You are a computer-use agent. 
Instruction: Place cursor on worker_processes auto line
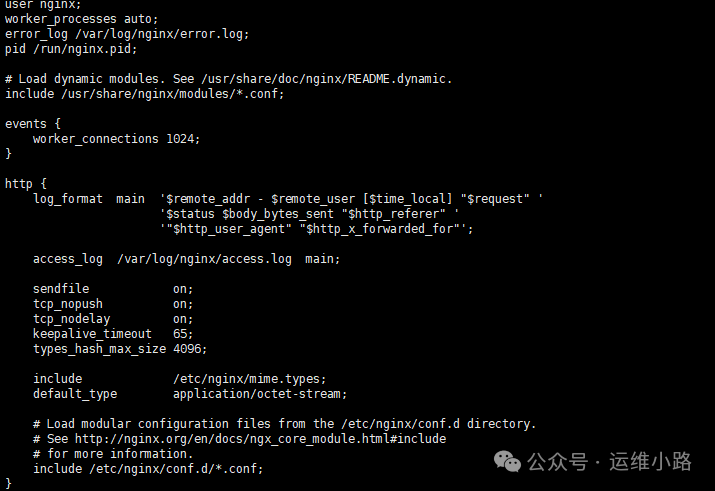(x=82, y=19)
